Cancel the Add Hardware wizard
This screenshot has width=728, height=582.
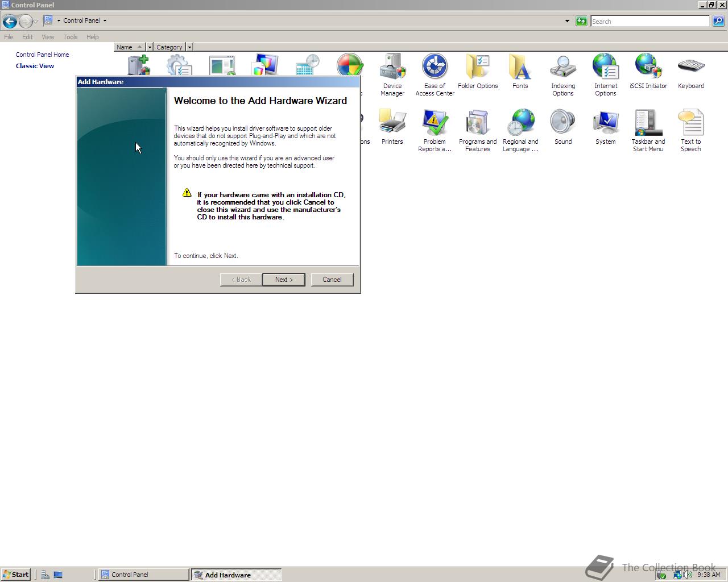click(332, 280)
